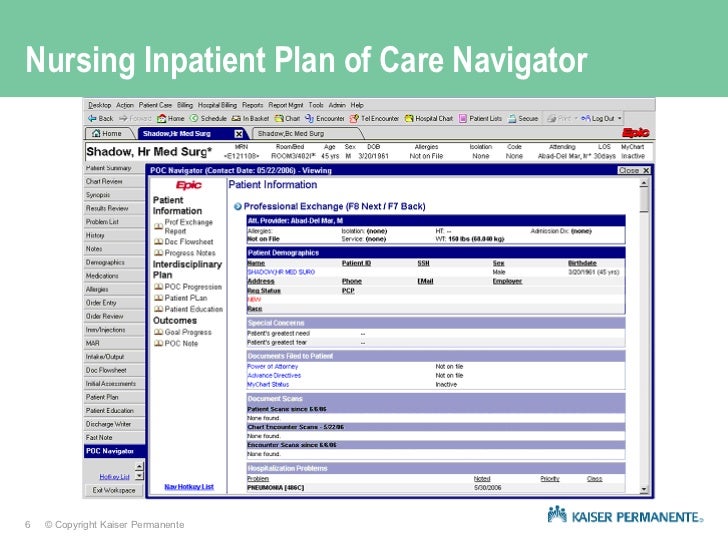Open the Schedule toolbar icon
Screen dimensions: 728x546
(x=194, y=118)
